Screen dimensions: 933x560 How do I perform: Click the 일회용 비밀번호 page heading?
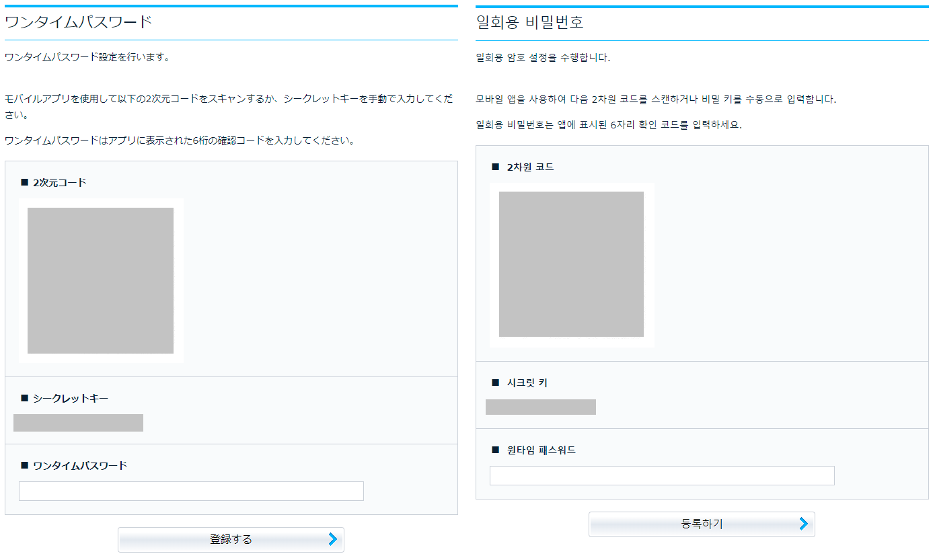(x=529, y=22)
